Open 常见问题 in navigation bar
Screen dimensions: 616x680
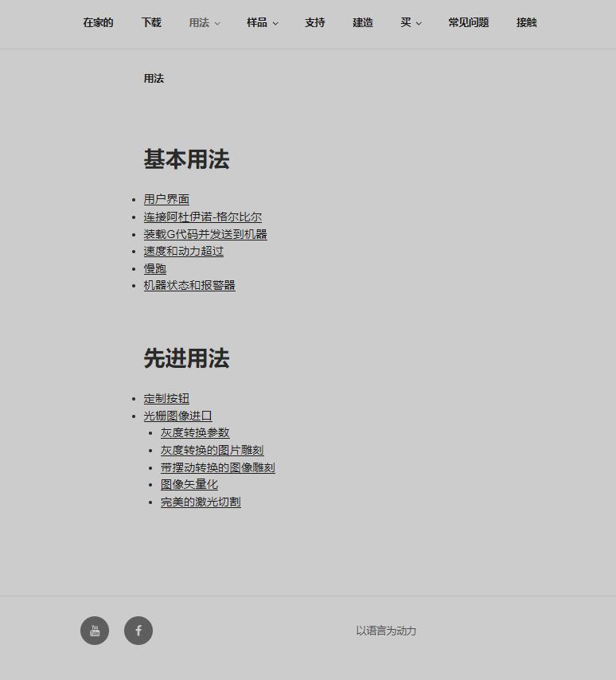(469, 22)
